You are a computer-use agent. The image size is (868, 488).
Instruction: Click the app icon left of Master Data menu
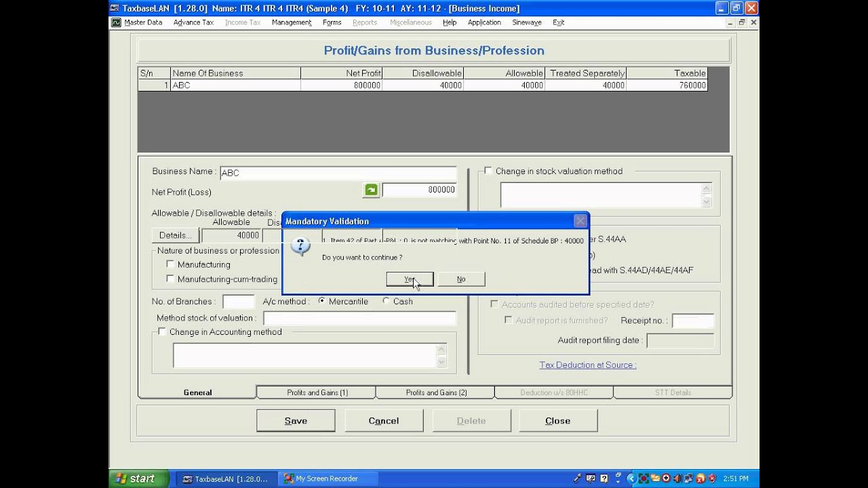(x=116, y=22)
